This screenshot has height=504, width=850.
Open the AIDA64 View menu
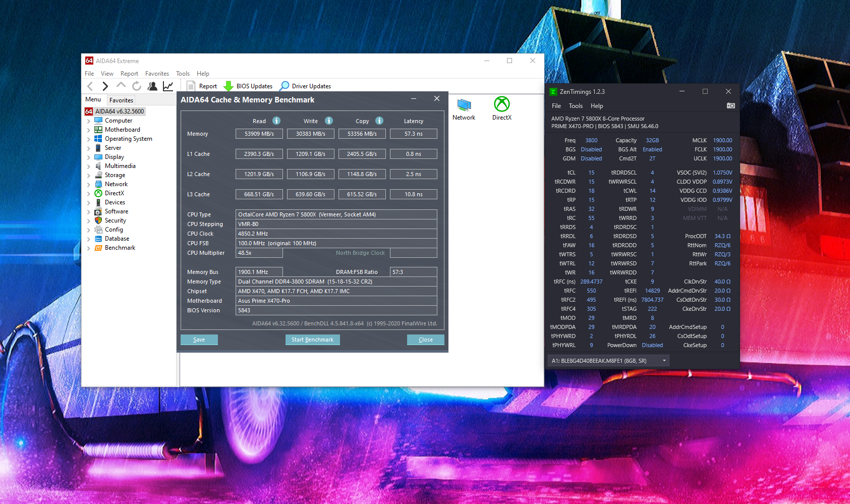pyautogui.click(x=107, y=74)
